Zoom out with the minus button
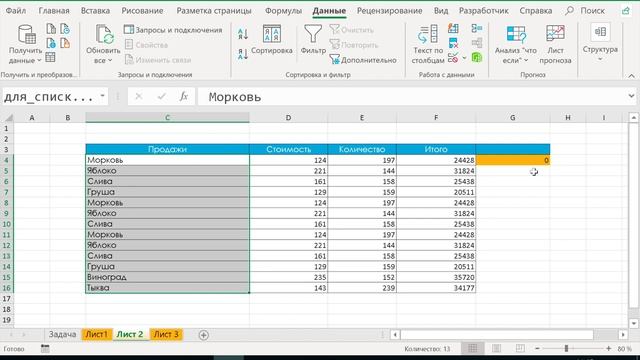The image size is (640, 360). point(537,348)
